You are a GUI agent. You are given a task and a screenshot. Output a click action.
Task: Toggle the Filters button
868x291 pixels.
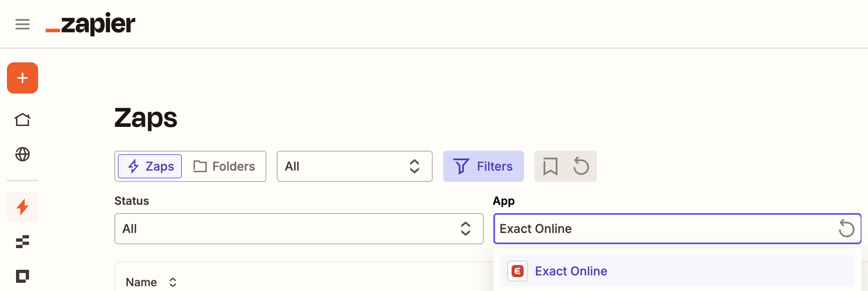(483, 166)
